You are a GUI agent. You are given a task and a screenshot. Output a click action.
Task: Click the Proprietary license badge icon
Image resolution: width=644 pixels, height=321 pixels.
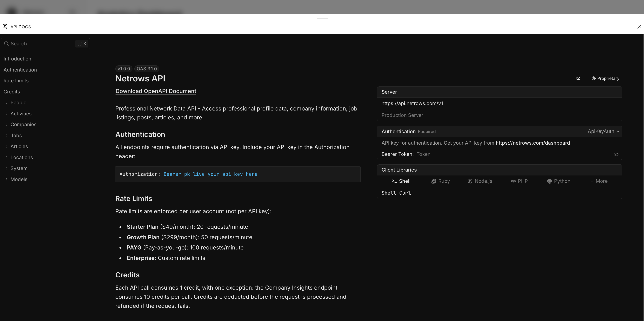point(594,78)
